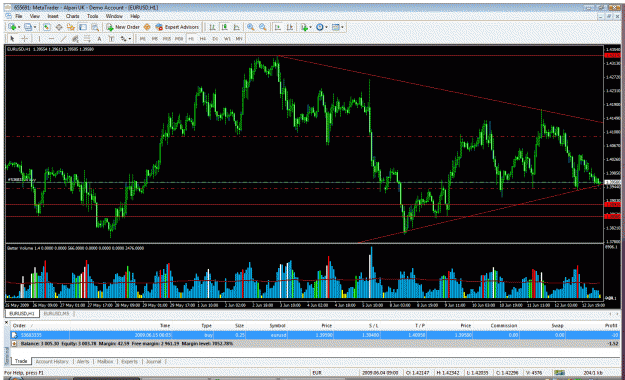Switch chart to bar chart icon
The image size is (625, 380).
click(212, 27)
